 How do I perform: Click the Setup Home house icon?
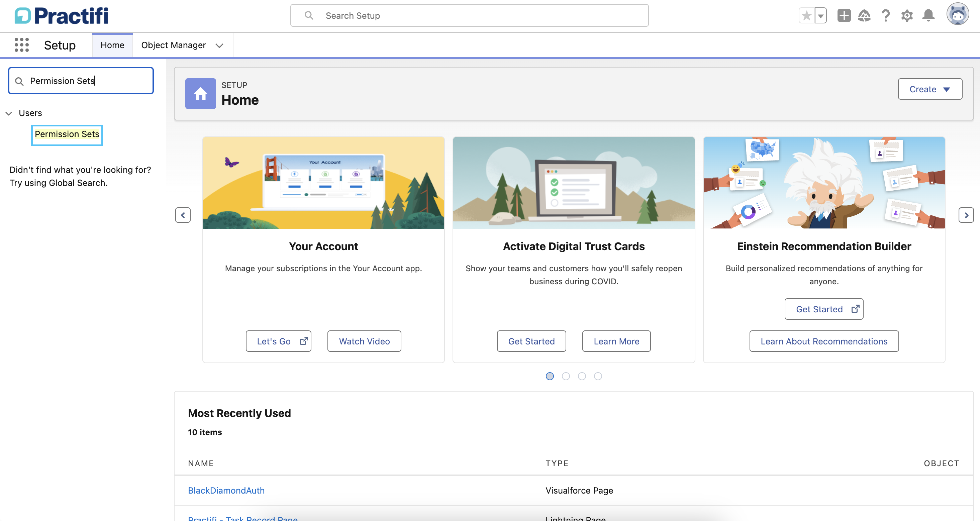pyautogui.click(x=200, y=94)
